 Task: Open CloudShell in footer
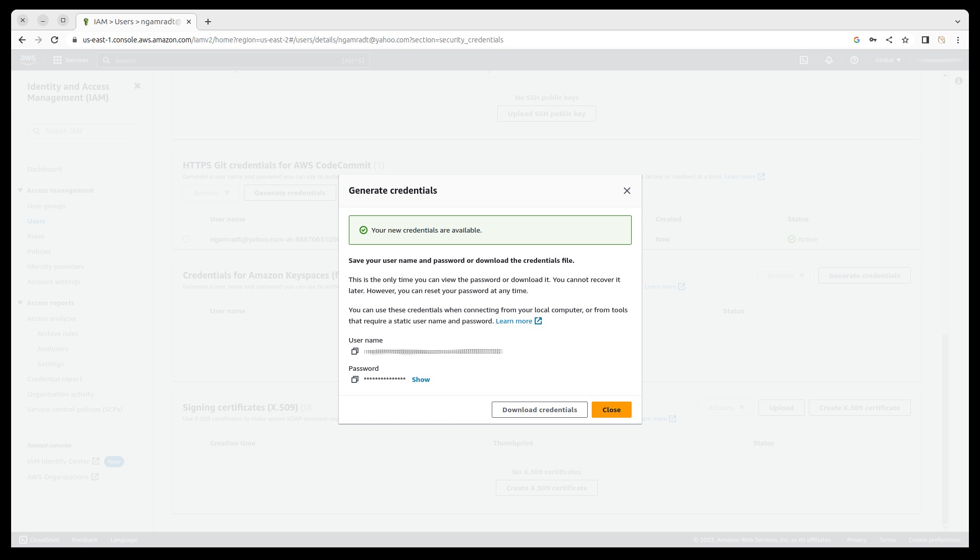[x=39, y=540]
